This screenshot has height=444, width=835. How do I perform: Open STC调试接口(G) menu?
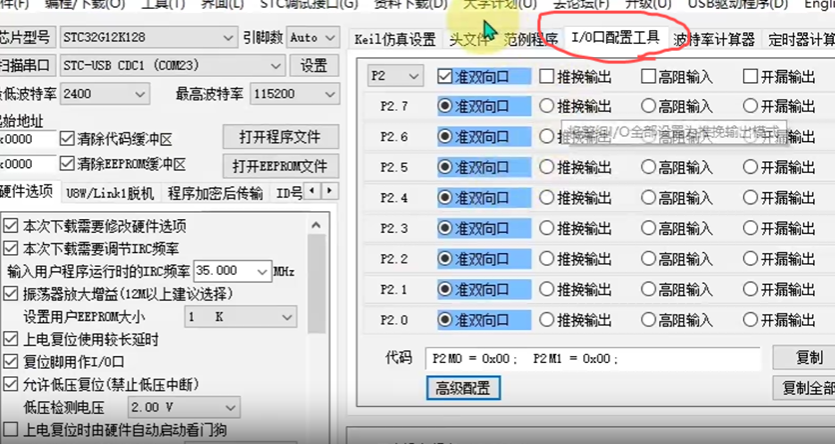[309, 5]
